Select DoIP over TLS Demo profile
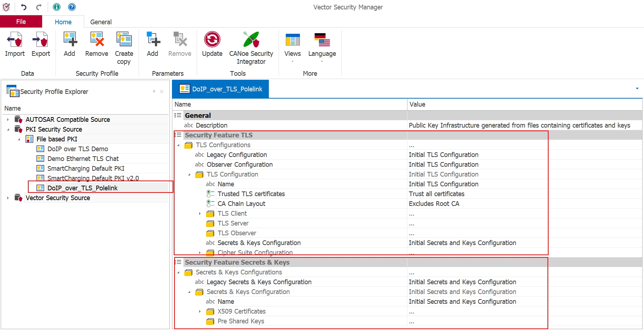 [78, 149]
